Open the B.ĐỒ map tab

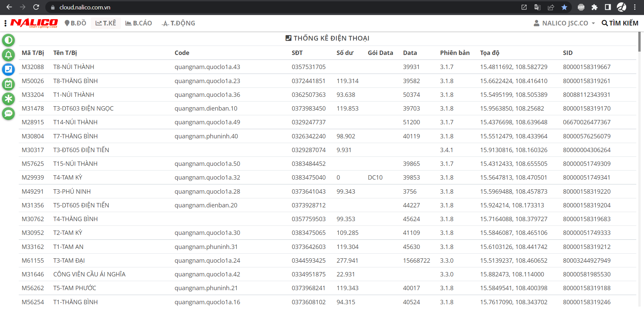click(75, 23)
